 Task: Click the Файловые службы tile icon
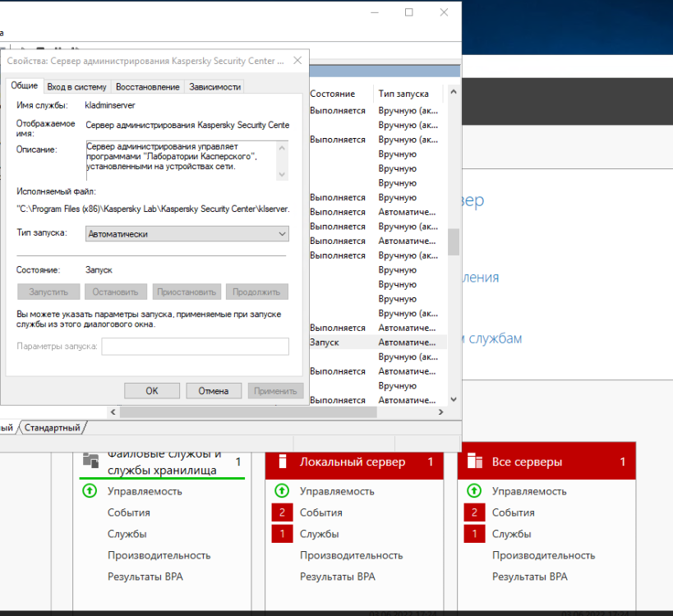pos(90,461)
